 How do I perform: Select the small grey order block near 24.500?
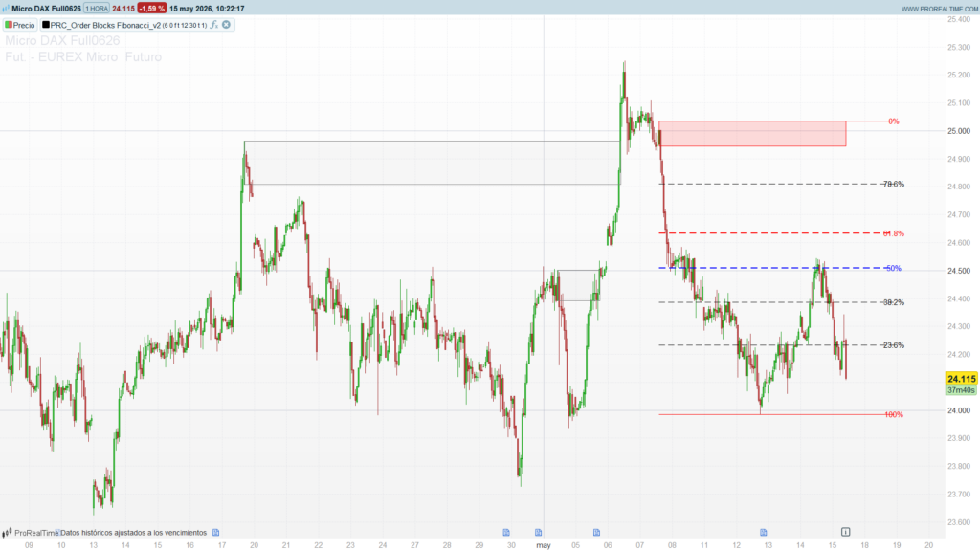click(578, 285)
